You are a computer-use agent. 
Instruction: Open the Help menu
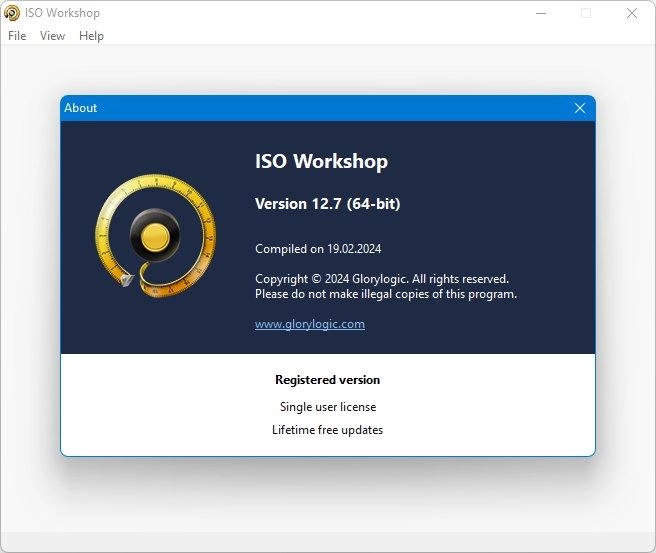coord(91,36)
